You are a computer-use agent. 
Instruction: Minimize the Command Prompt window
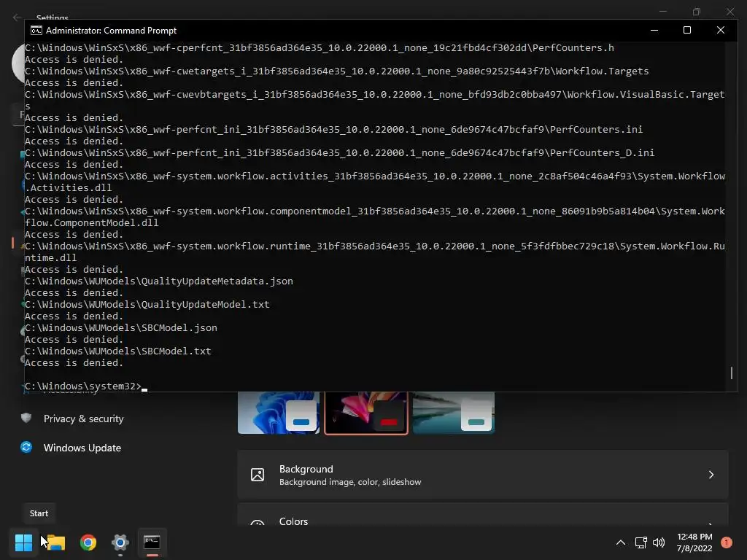coord(654,30)
